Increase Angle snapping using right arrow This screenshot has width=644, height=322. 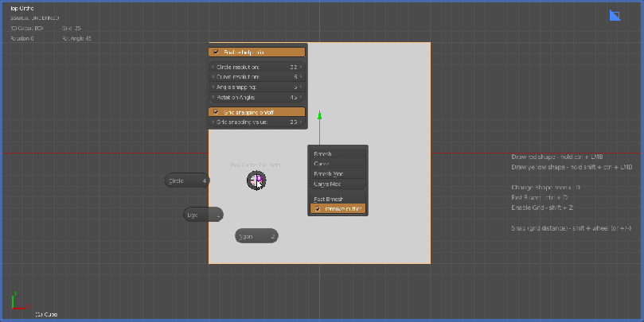pyautogui.click(x=301, y=87)
